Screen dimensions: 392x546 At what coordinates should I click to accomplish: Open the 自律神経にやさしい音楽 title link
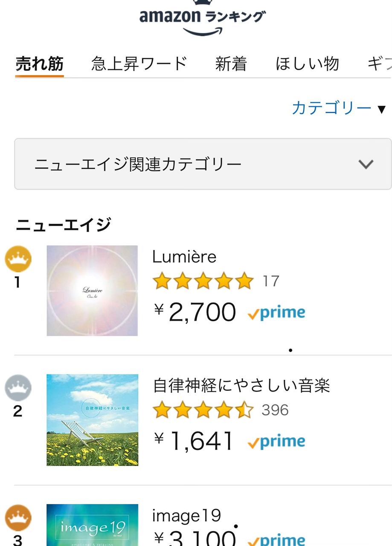(x=241, y=386)
